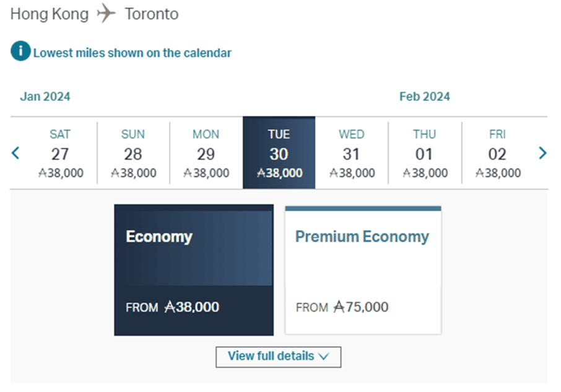Choose Thursday 01 February date
Viewport: 561px width, 392px height.
tap(425, 154)
